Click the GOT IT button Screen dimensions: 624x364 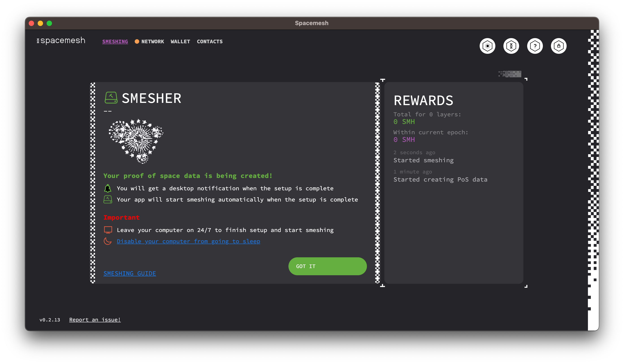click(327, 266)
